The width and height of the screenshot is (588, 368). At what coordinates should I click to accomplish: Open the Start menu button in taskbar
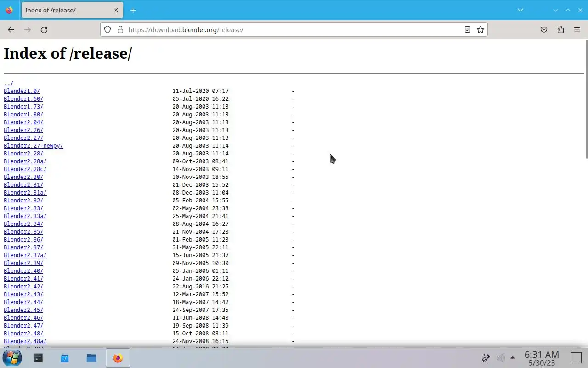pyautogui.click(x=12, y=357)
